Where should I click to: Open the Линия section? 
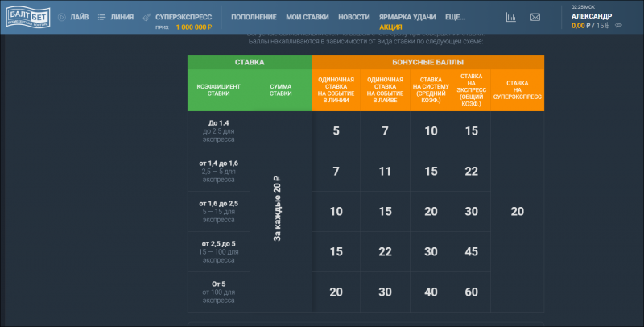[122, 17]
